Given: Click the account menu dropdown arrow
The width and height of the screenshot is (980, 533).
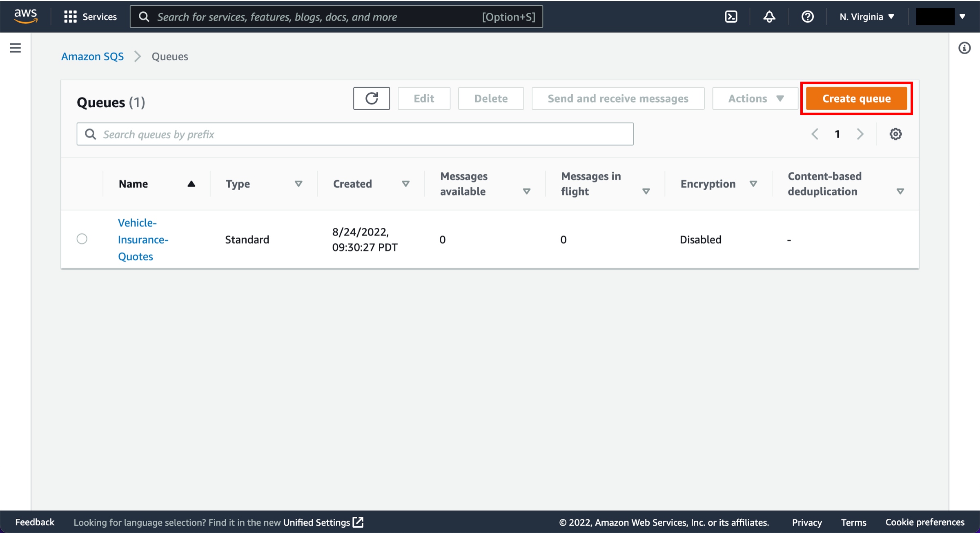Looking at the screenshot, I should click(961, 16).
